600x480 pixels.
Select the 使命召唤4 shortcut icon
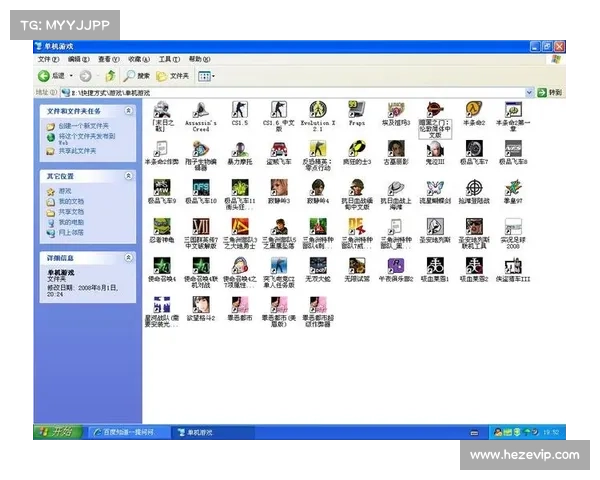point(161,266)
